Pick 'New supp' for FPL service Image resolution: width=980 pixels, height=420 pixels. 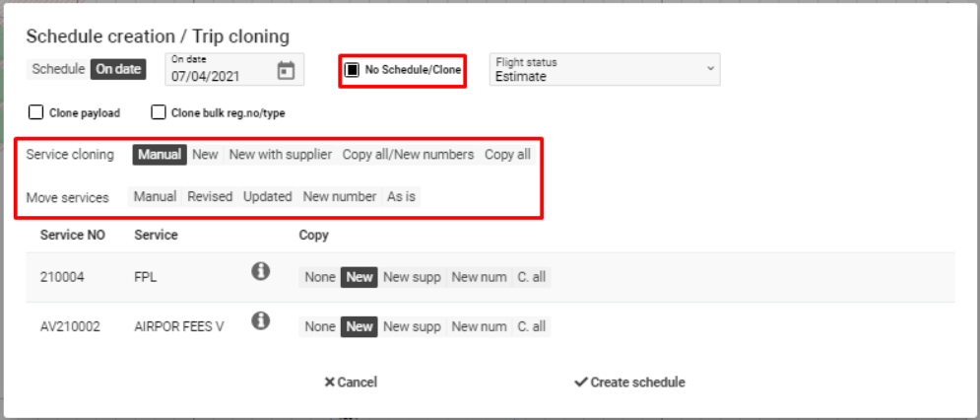click(412, 277)
